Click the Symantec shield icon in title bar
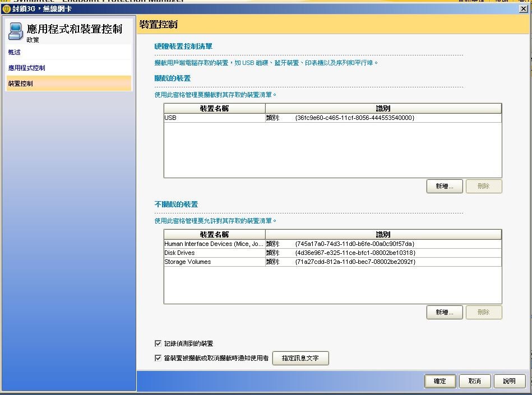 point(6,8)
